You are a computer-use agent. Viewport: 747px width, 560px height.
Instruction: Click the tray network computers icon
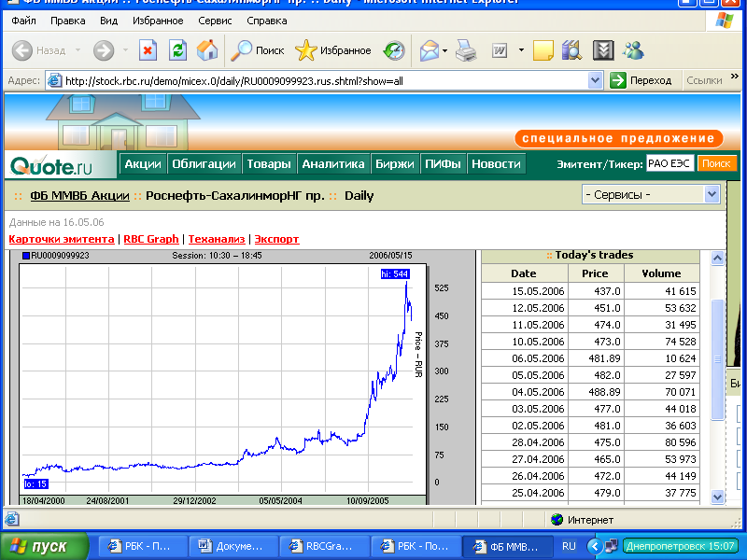click(x=612, y=546)
